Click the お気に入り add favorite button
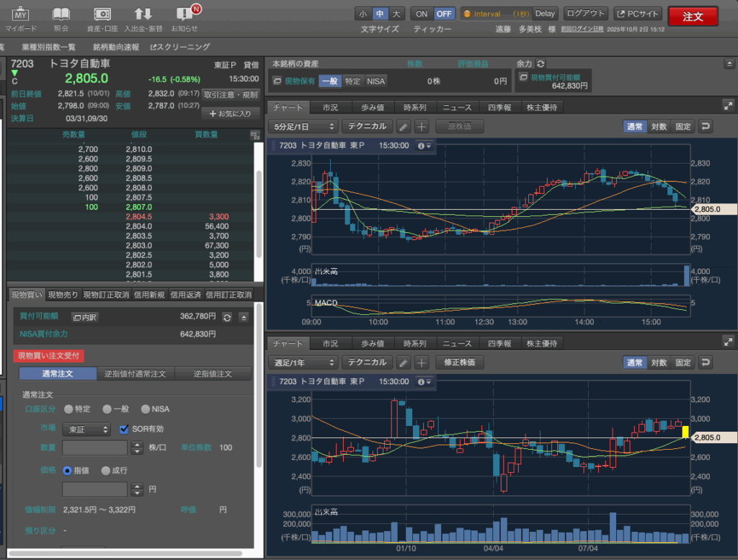Screen dimensions: 738x560 (x=231, y=113)
